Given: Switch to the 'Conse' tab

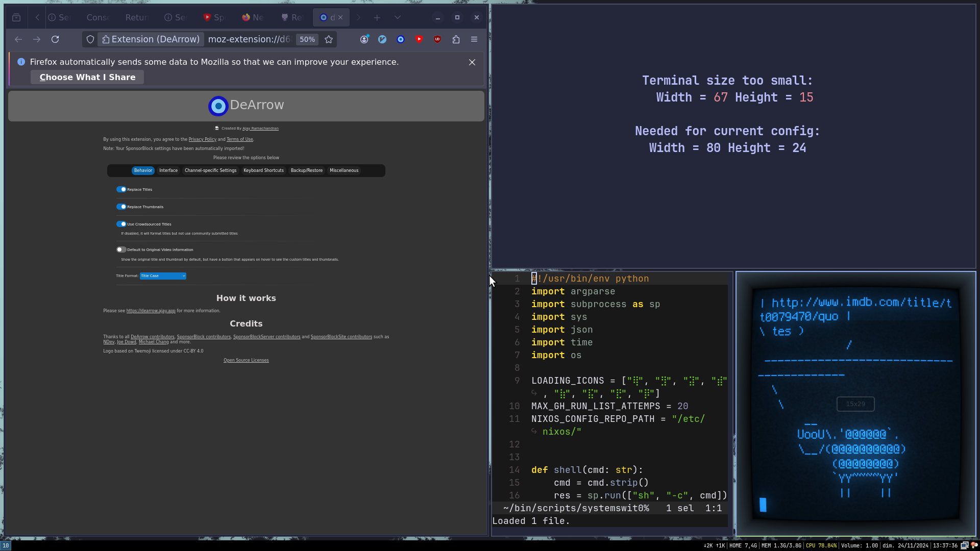Looking at the screenshot, I should click(98, 17).
